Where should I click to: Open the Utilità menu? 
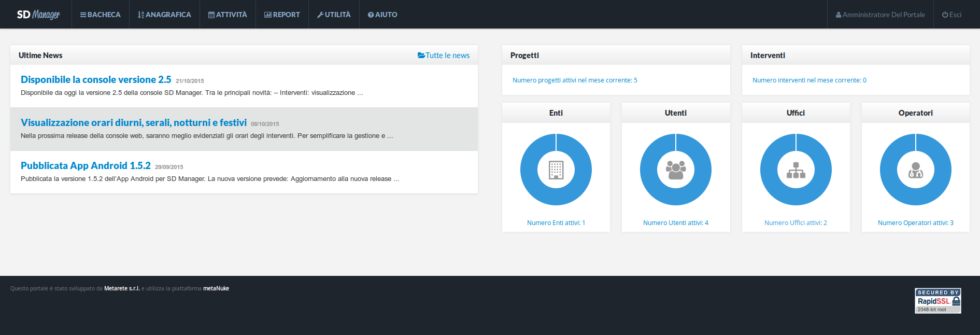(334, 15)
